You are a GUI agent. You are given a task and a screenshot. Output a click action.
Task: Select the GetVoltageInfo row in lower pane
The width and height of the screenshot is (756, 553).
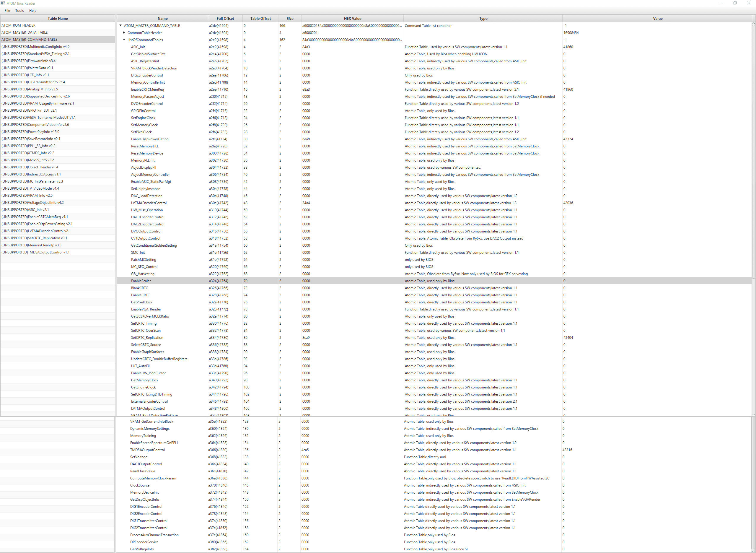pyautogui.click(x=434, y=549)
